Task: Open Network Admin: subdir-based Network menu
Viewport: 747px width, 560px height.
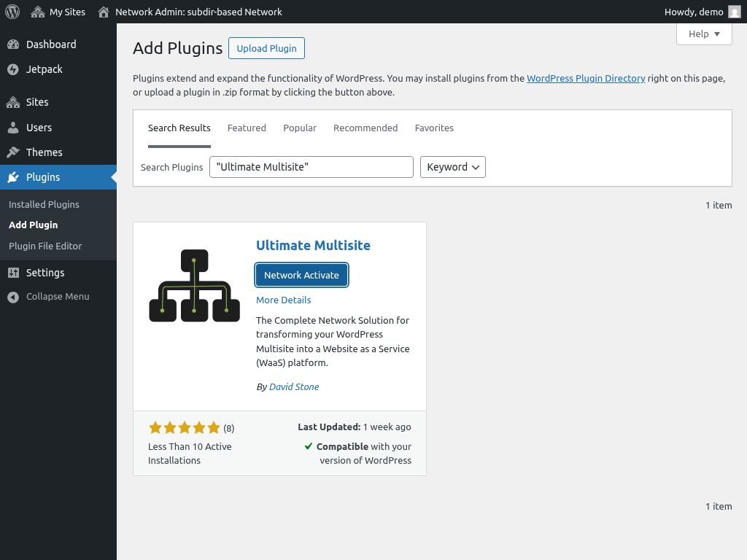Action: coord(190,12)
